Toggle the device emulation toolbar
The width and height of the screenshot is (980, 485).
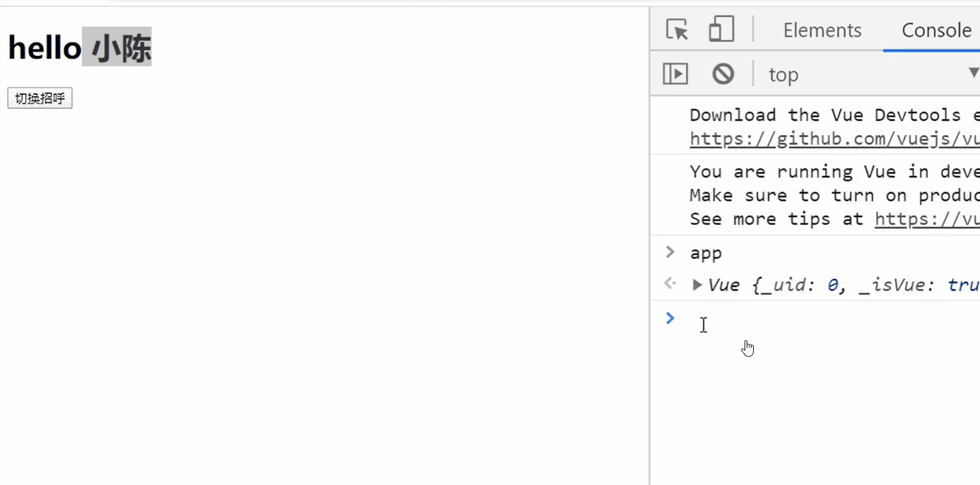(721, 30)
